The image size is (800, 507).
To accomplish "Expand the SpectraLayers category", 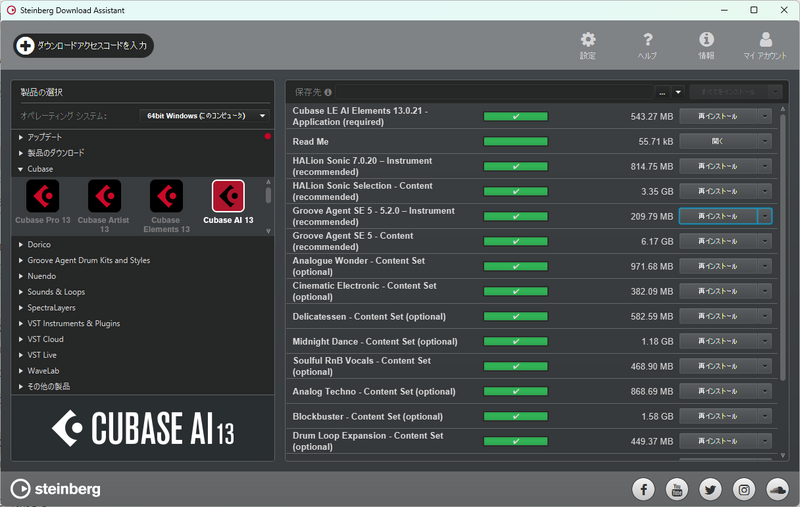I will (x=21, y=308).
